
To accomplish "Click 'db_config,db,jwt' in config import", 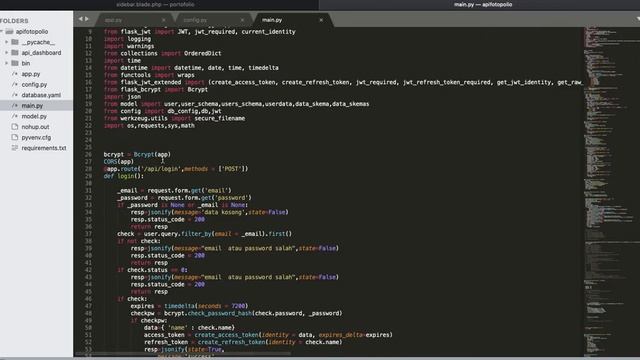I will click(194, 111).
